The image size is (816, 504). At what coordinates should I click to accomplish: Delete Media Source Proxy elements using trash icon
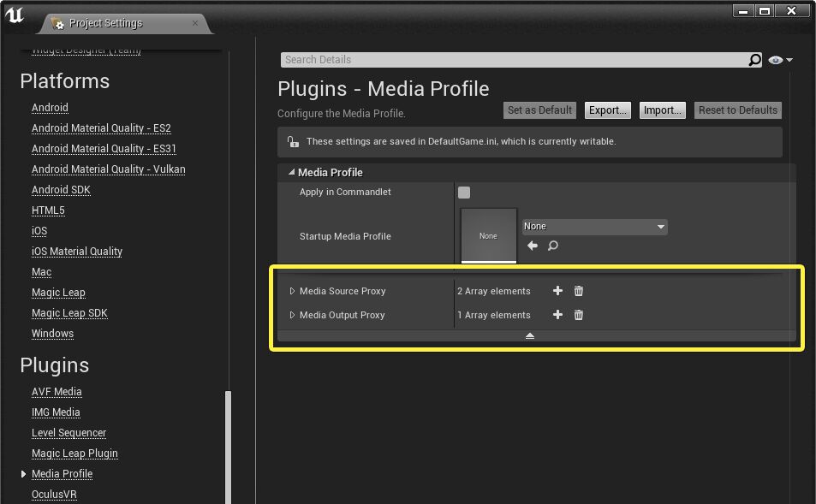tap(578, 291)
